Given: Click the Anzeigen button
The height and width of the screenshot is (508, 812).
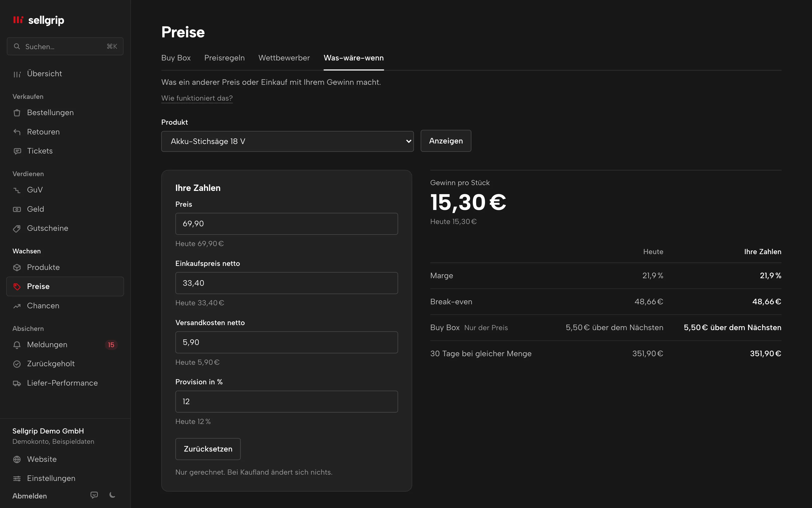Looking at the screenshot, I should click(446, 141).
